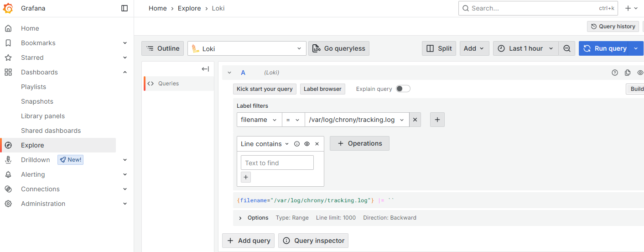Screen dimensions: 644x252
Task: Duplicate query A with copy icon
Action: pos(628,73)
